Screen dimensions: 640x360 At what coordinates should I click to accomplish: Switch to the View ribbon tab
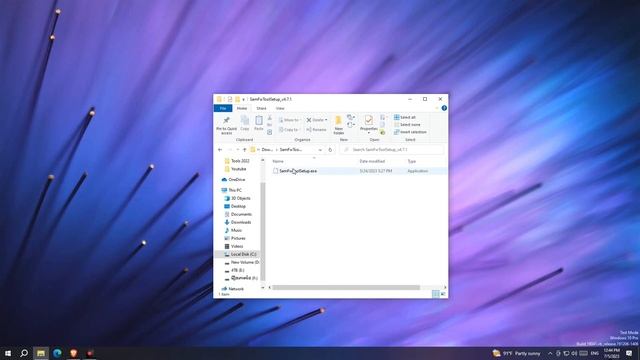pos(280,108)
